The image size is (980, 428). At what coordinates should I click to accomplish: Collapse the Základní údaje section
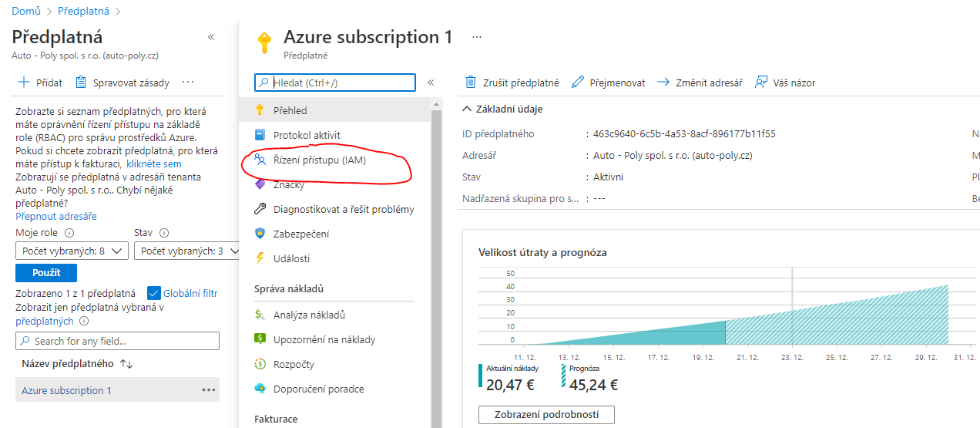(468, 110)
